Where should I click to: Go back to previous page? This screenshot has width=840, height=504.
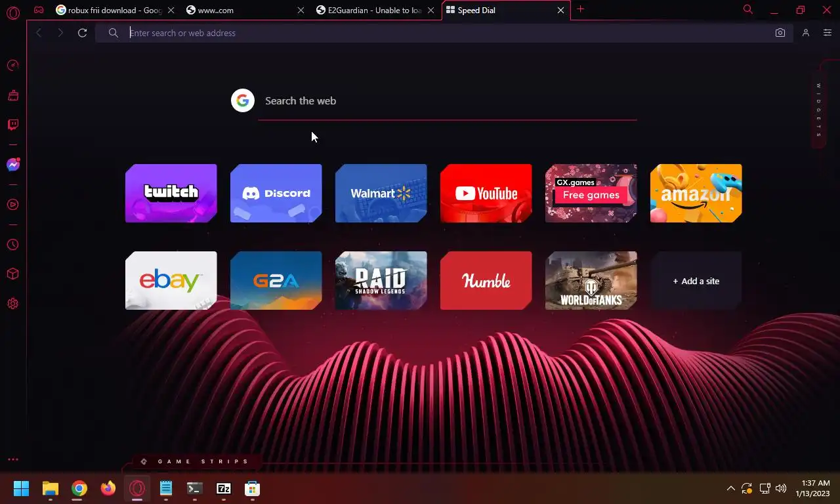(x=39, y=33)
